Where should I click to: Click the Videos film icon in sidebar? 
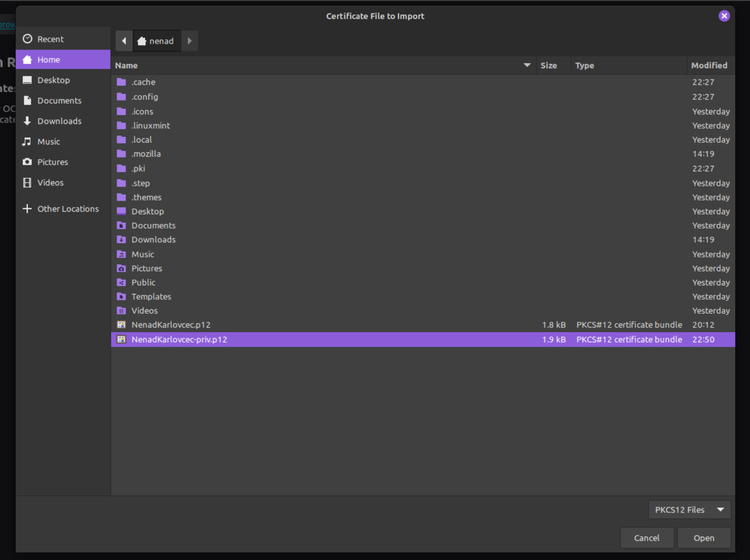pyautogui.click(x=27, y=183)
